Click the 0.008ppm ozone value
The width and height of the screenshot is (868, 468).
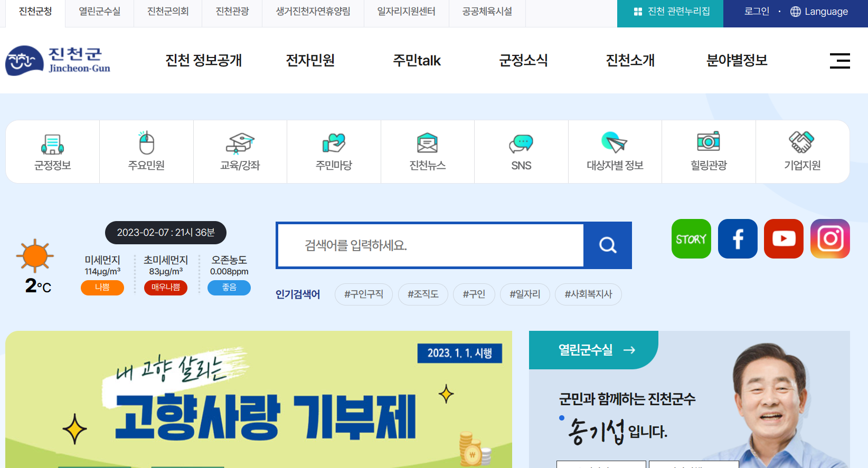click(x=229, y=272)
